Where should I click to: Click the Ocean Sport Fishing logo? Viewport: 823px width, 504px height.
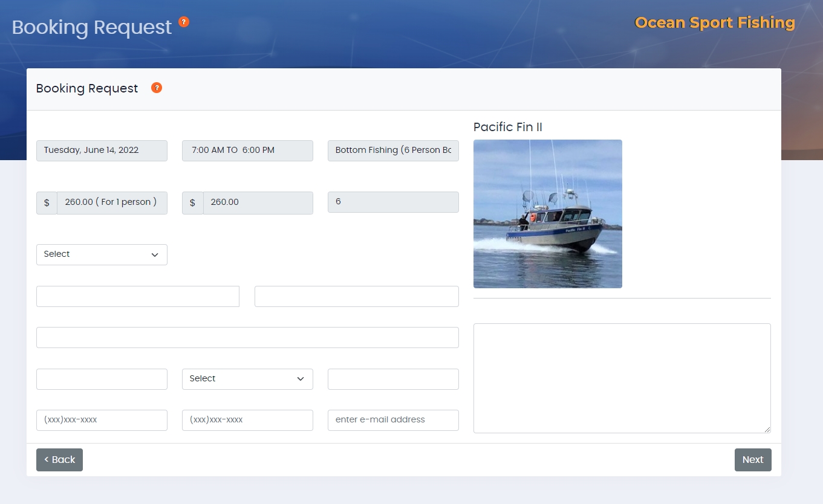pos(714,23)
